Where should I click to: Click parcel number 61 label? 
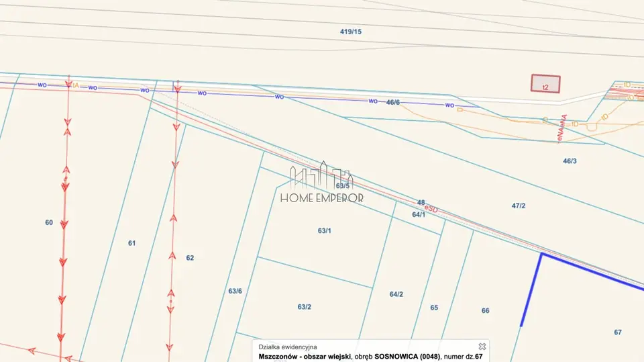[x=131, y=243]
